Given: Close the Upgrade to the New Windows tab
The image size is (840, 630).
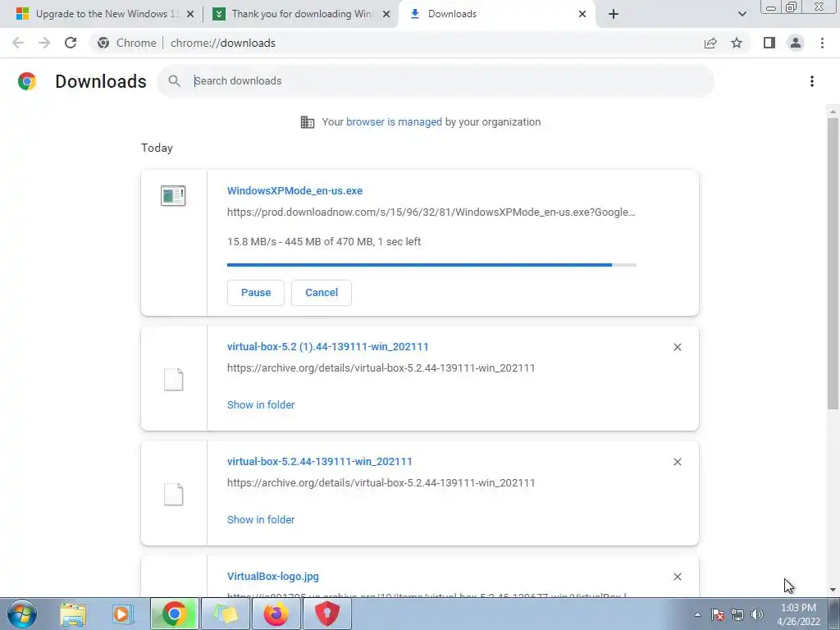Looking at the screenshot, I should (190, 14).
